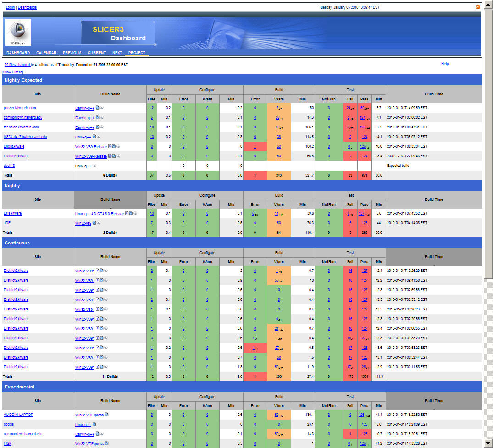Image resolution: width=493 pixels, height=448 pixels.
Task: Click blue graph icon in th323_d4_7.bwh.harvard.edu row
Action: [94, 137]
